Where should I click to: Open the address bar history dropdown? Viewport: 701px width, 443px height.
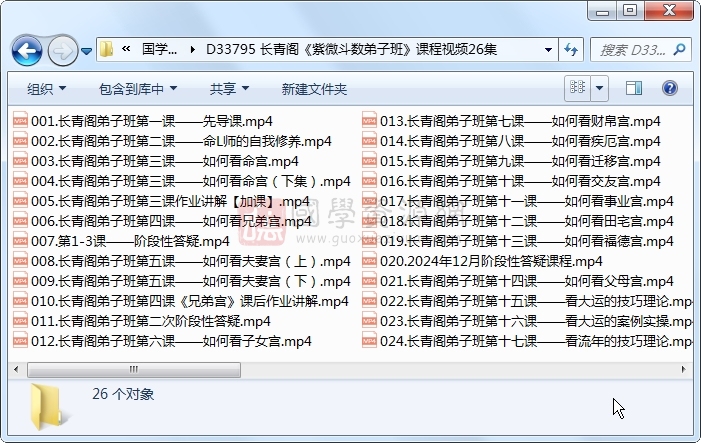click(x=548, y=50)
